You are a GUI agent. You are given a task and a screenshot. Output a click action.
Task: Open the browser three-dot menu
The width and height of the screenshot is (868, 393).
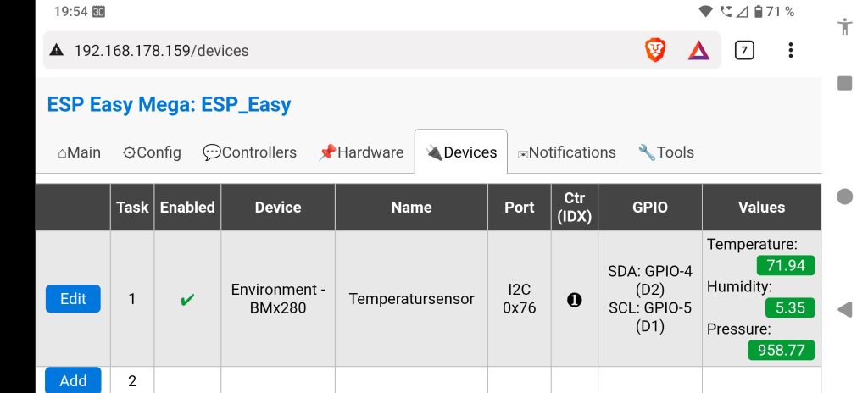tap(790, 50)
